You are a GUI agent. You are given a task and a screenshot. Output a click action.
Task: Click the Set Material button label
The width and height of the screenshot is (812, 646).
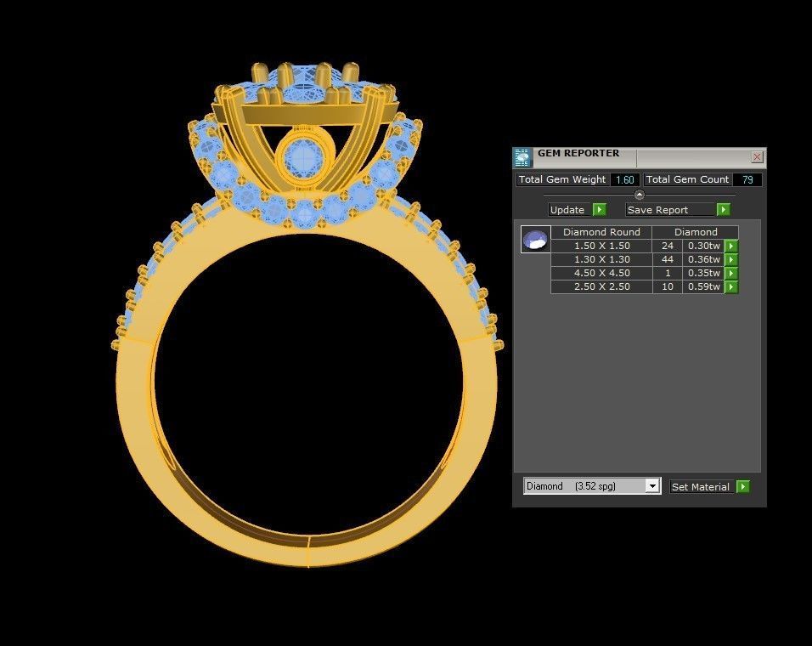tap(700, 487)
